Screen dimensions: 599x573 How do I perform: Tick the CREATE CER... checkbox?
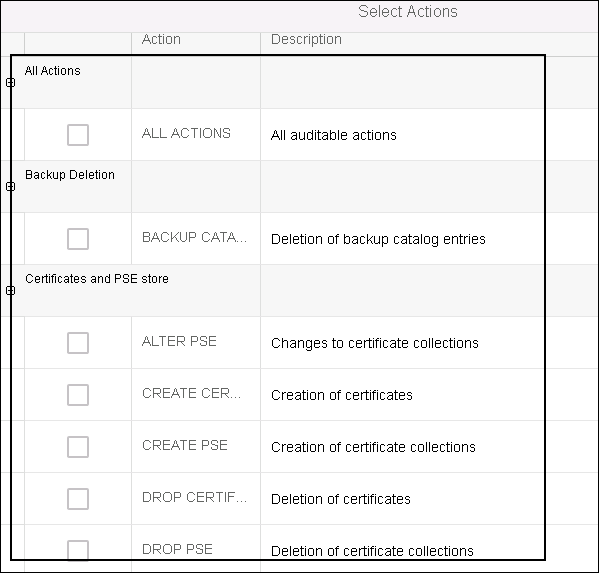(x=78, y=395)
